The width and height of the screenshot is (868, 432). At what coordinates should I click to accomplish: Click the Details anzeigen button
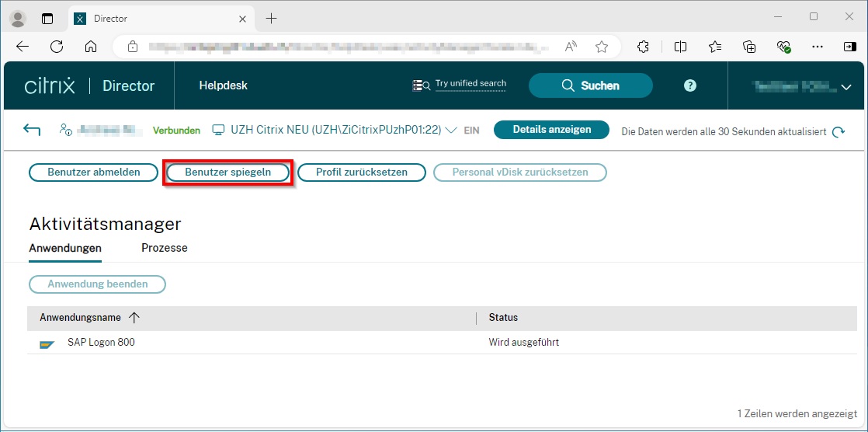click(552, 130)
